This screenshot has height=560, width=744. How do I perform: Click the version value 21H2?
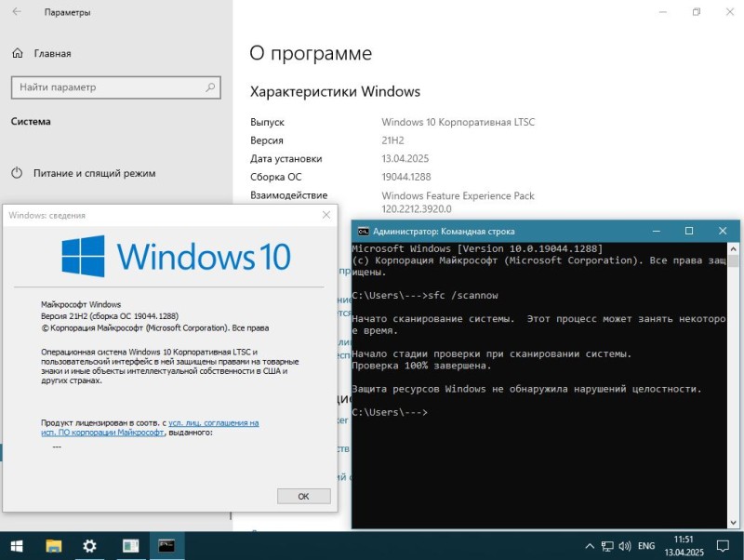coord(392,140)
